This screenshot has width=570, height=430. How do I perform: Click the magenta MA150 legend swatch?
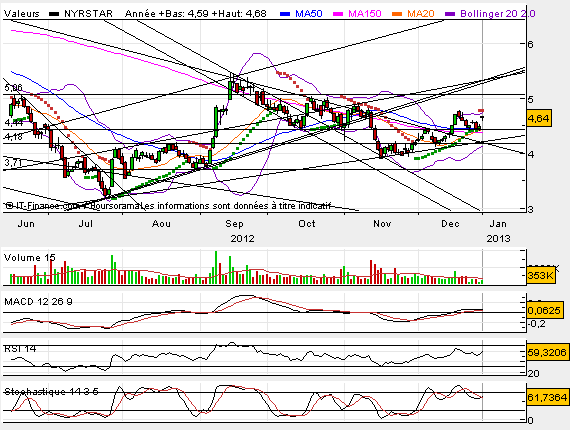338,14
